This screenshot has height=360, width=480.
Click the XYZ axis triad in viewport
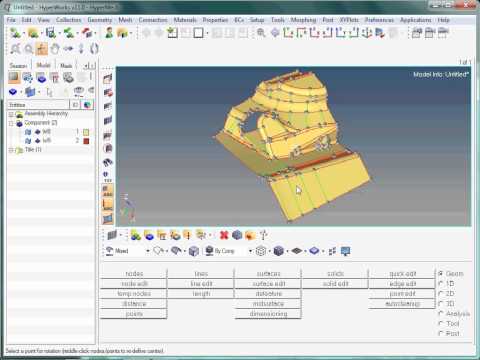pos(128,207)
